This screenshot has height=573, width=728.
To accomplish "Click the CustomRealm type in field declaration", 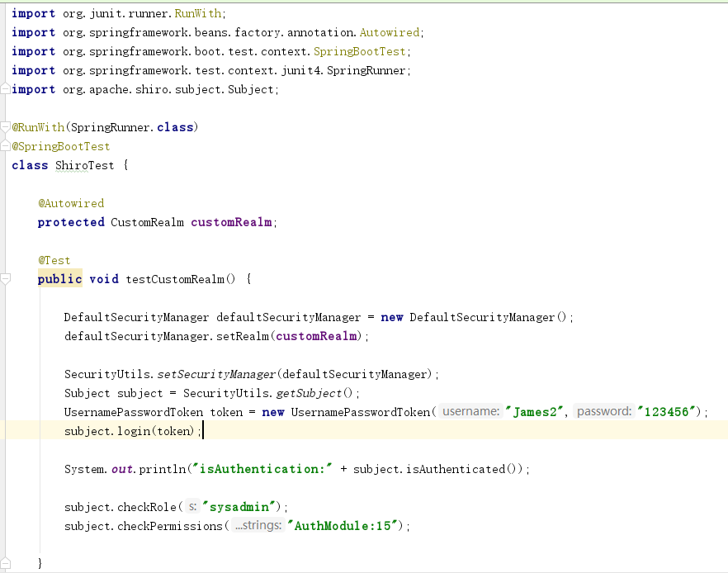I will pos(147,222).
